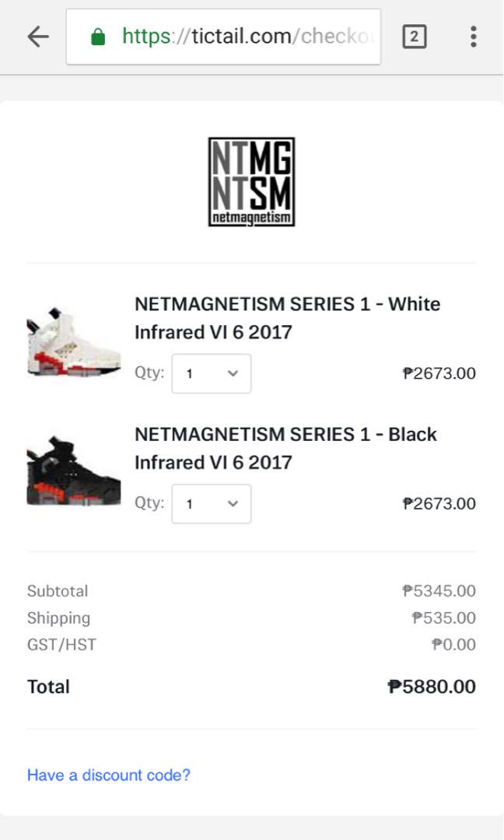Image resolution: width=504 pixels, height=840 pixels.
Task: Click the White Infrared VI 6 product title
Action: point(287,318)
